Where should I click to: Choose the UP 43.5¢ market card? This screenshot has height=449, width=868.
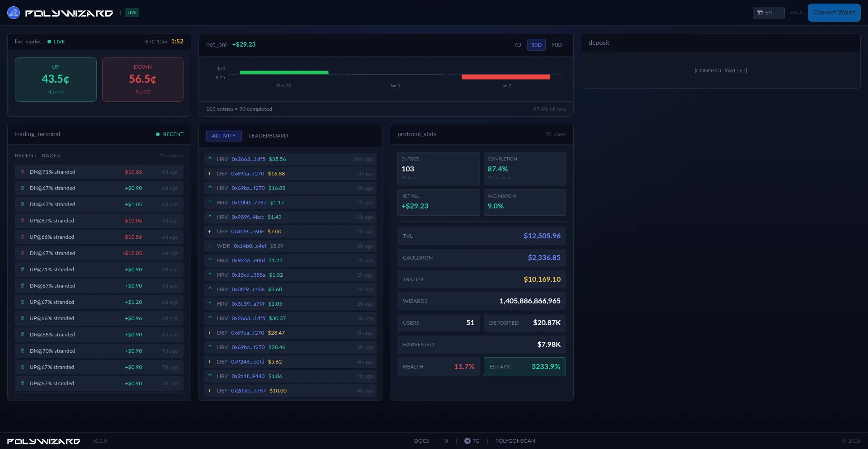[56, 80]
